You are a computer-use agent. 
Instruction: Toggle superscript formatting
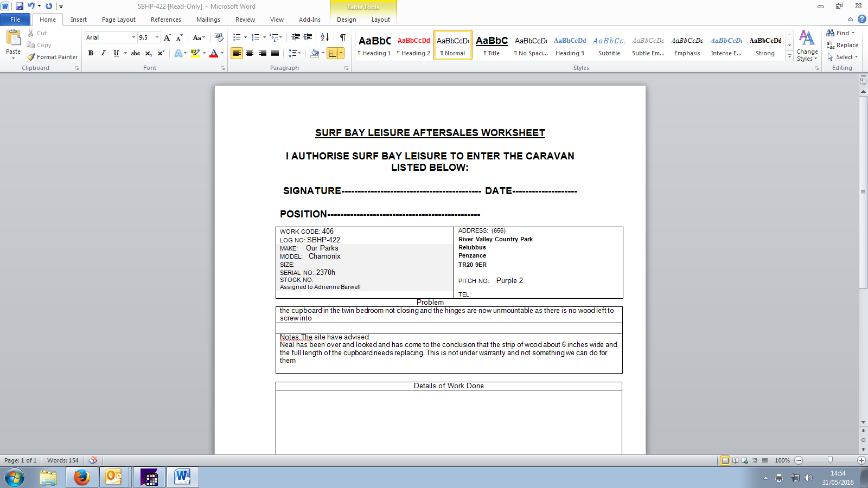[x=161, y=53]
